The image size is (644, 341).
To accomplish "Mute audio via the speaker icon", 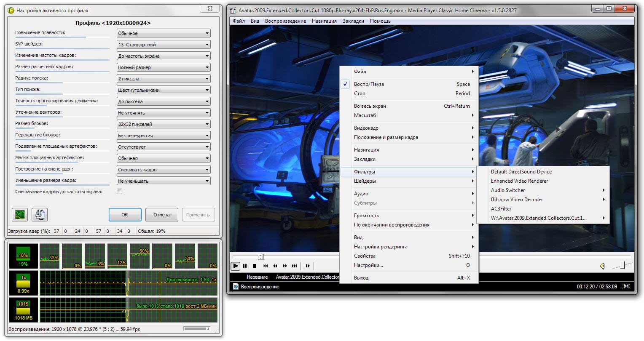I will [x=603, y=266].
